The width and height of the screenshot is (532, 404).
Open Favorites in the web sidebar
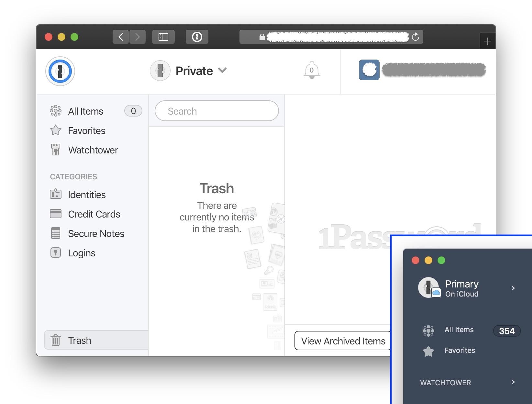click(86, 131)
